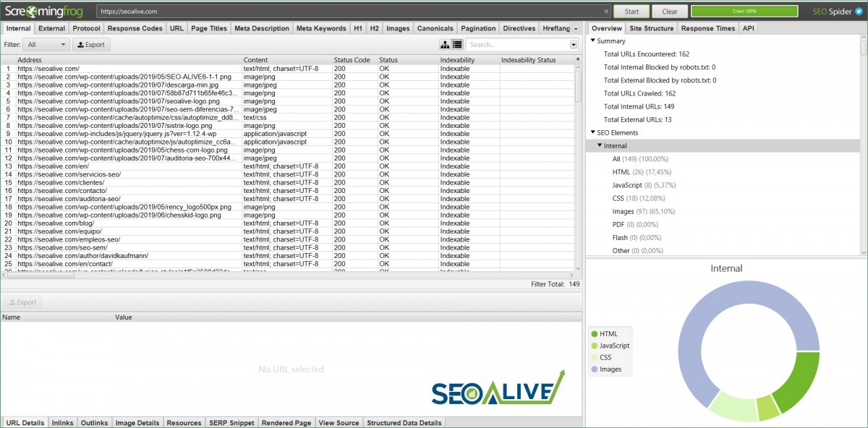Clear the URL field using the X icon
Screen dimensions: 868x428
606,11
